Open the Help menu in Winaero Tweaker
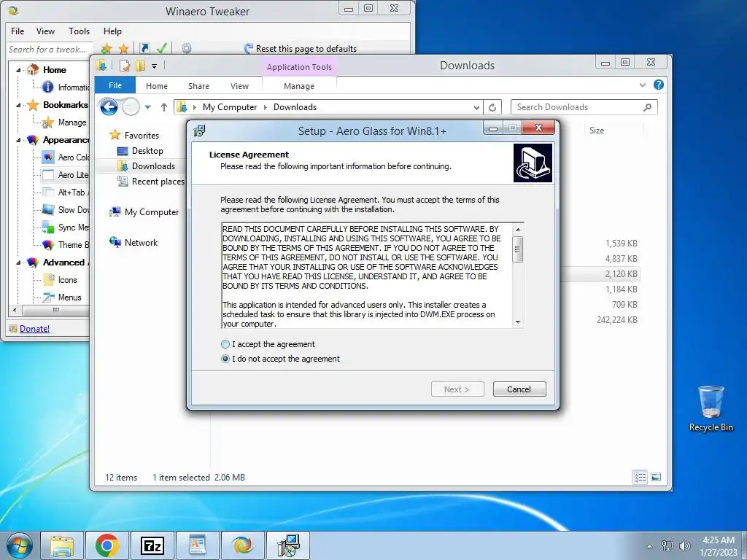The height and width of the screenshot is (560, 747). 112,31
